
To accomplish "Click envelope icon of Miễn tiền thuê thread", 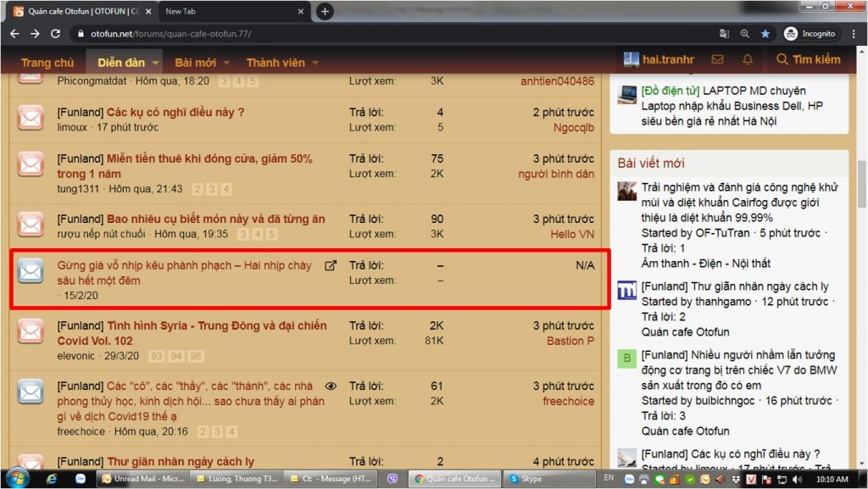I will (x=31, y=164).
